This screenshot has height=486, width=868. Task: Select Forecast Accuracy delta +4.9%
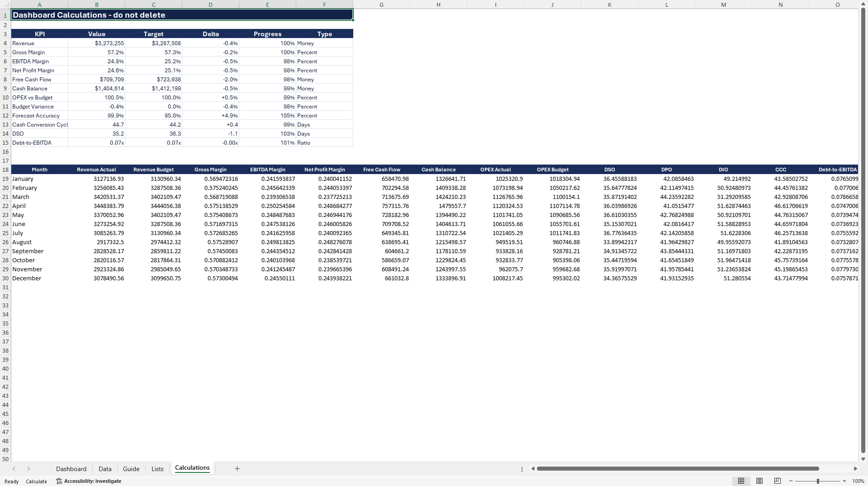click(x=210, y=115)
